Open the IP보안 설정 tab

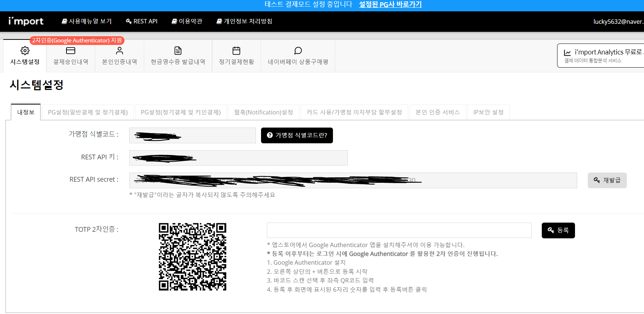coord(488,112)
